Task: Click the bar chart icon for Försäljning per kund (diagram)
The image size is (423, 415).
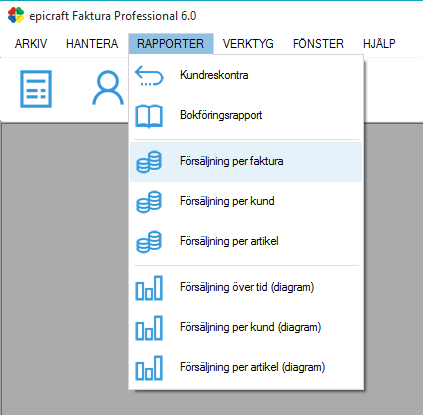Action: 149,328
